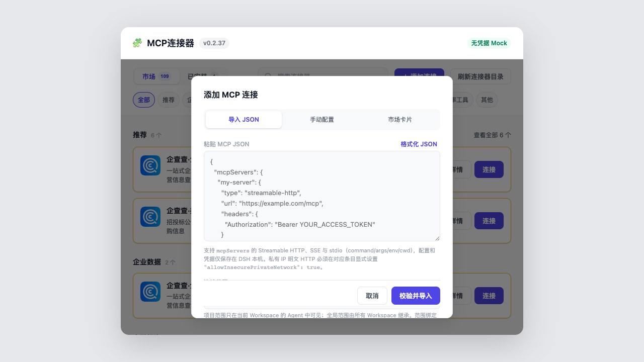The height and width of the screenshot is (362, 644).
Task: Switch to 手动配置 tab
Action: pos(322,120)
